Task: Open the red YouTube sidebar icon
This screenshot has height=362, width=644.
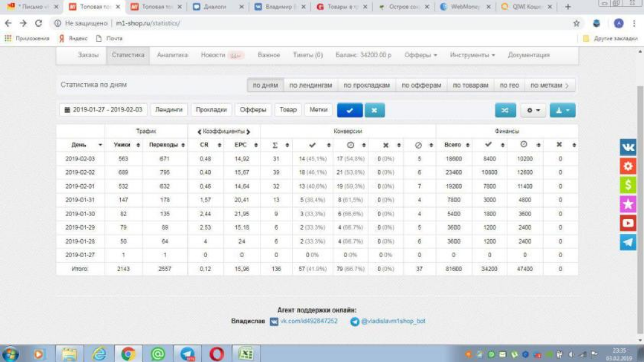Action: pyautogui.click(x=628, y=223)
